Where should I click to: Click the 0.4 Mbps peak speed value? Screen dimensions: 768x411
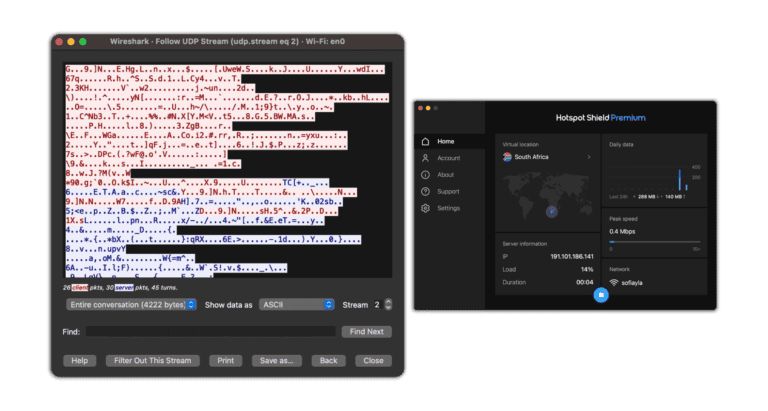click(x=622, y=232)
